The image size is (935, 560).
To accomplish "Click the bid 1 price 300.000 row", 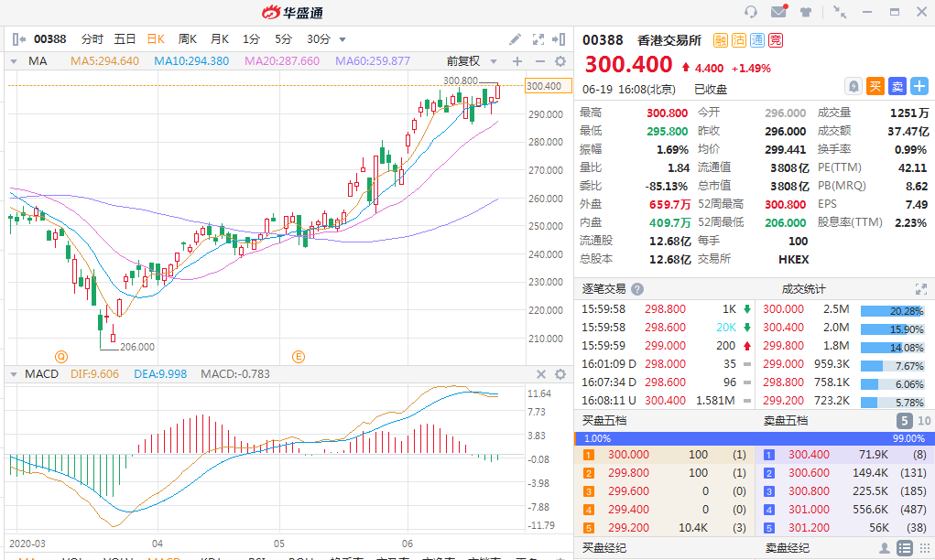I will (664, 455).
